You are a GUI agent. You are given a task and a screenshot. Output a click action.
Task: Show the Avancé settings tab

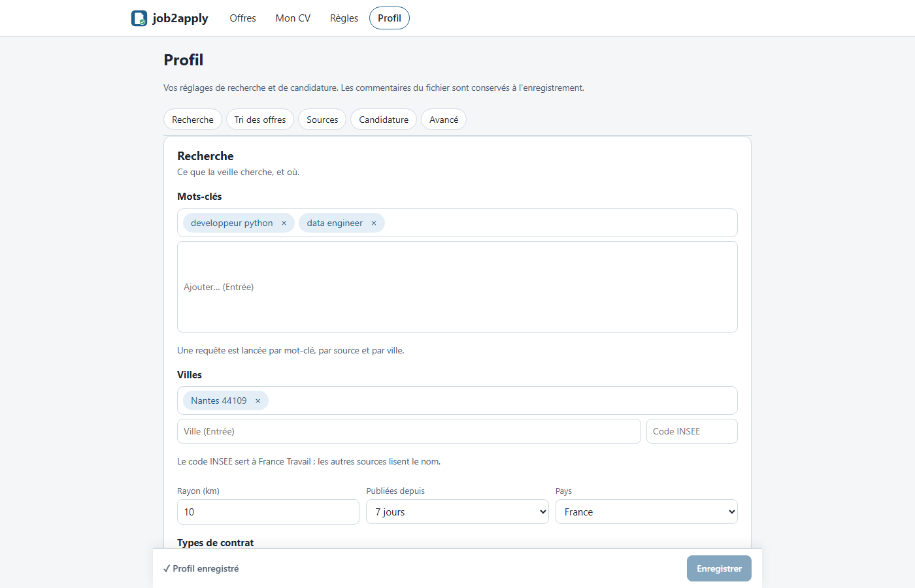point(444,120)
